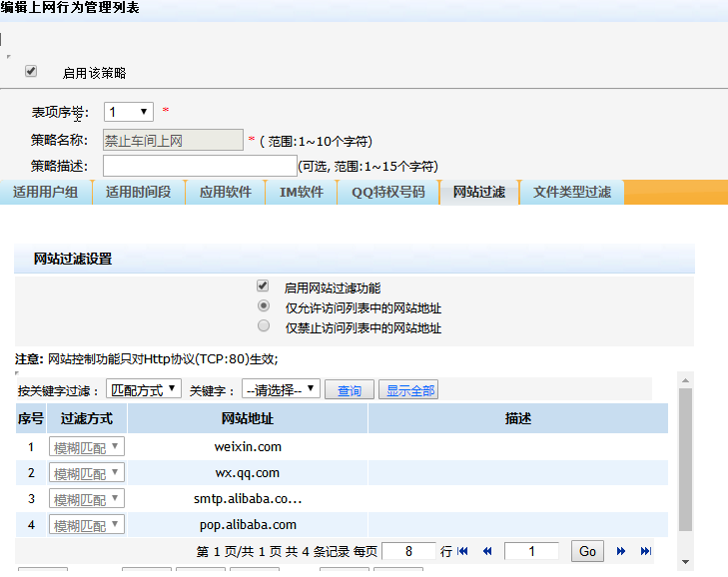Screen dimensions: 728x577
Task: Click the 查询 button
Action: pos(350,390)
